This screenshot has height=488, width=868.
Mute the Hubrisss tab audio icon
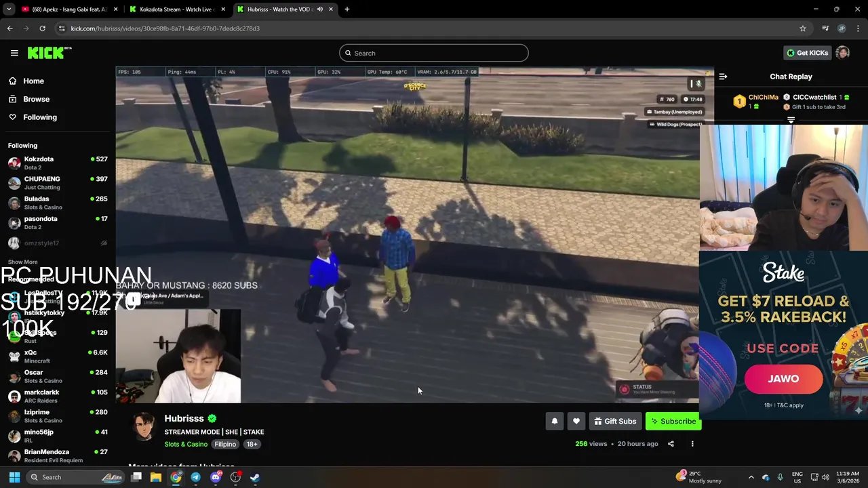pos(319,9)
